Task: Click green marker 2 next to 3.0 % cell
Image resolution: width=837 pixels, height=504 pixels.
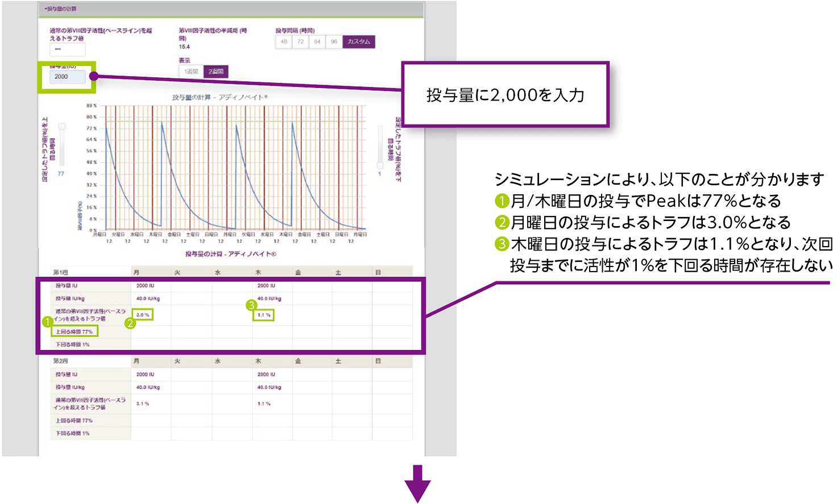Action: [130, 323]
